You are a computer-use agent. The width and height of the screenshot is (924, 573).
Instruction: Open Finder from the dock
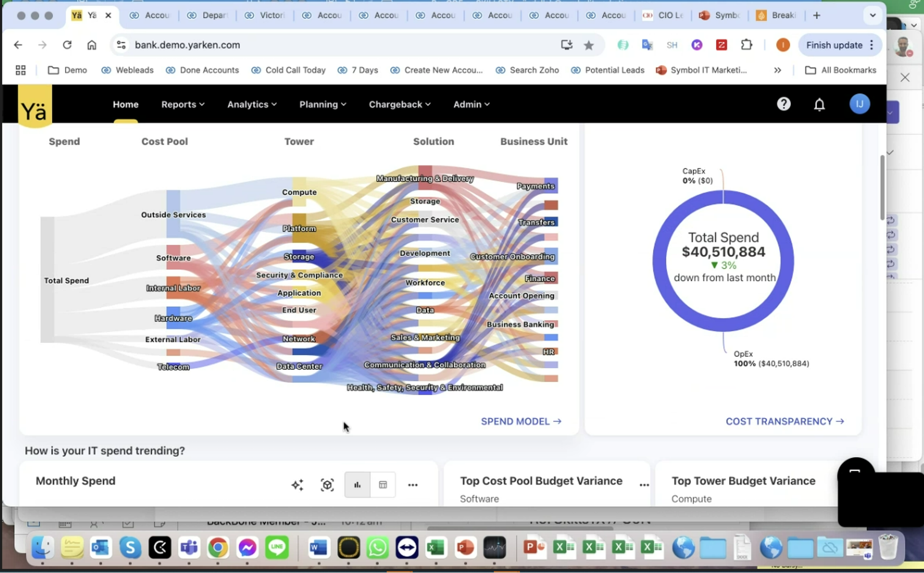[43, 547]
